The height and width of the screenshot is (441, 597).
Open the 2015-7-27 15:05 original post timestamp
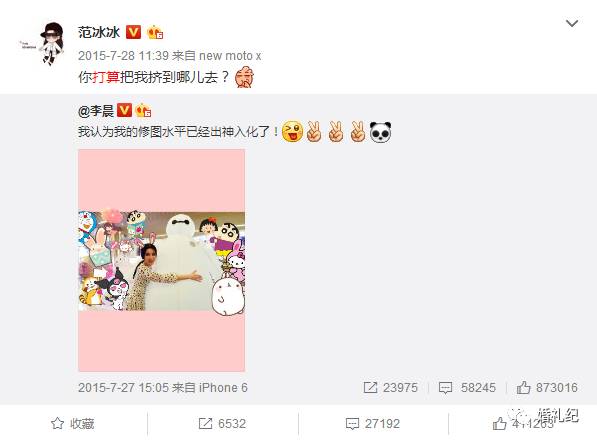123,388
